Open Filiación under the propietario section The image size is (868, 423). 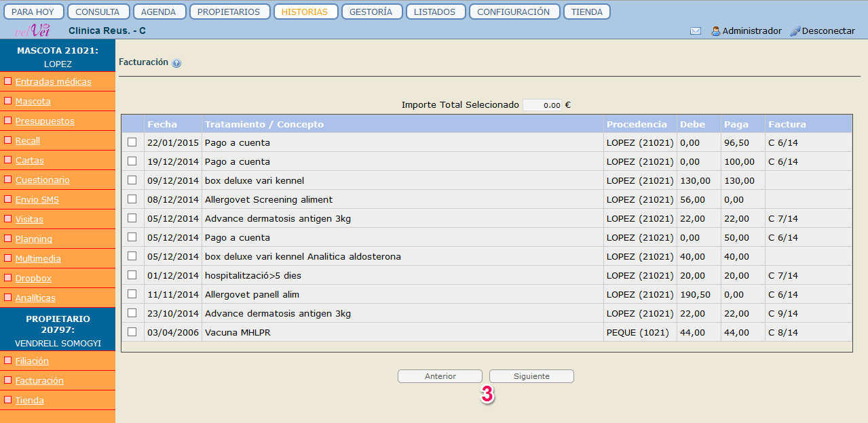[32, 361]
